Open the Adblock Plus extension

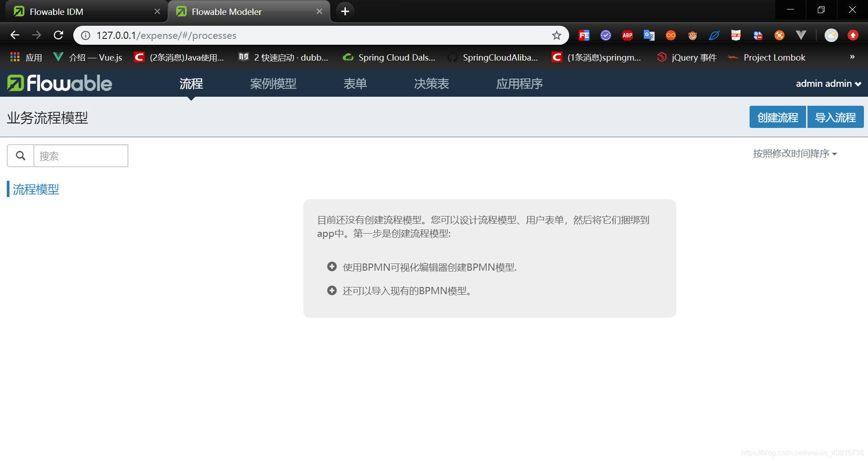(627, 35)
